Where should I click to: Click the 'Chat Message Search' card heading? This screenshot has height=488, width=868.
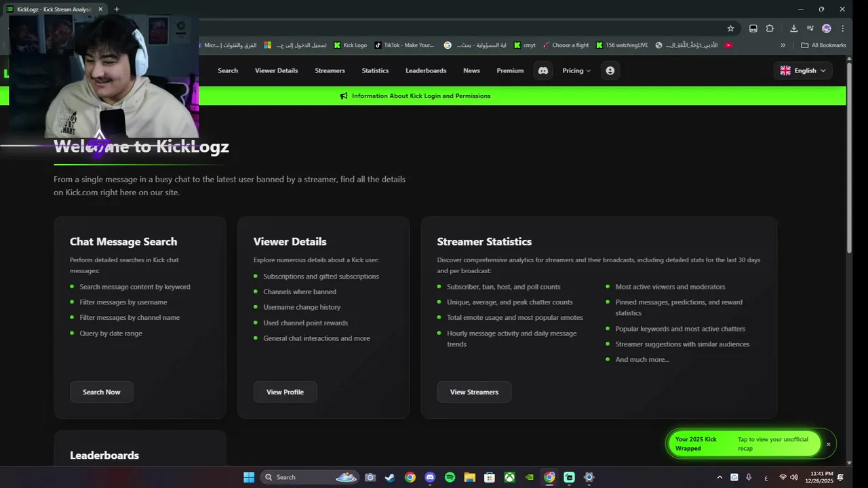click(123, 241)
